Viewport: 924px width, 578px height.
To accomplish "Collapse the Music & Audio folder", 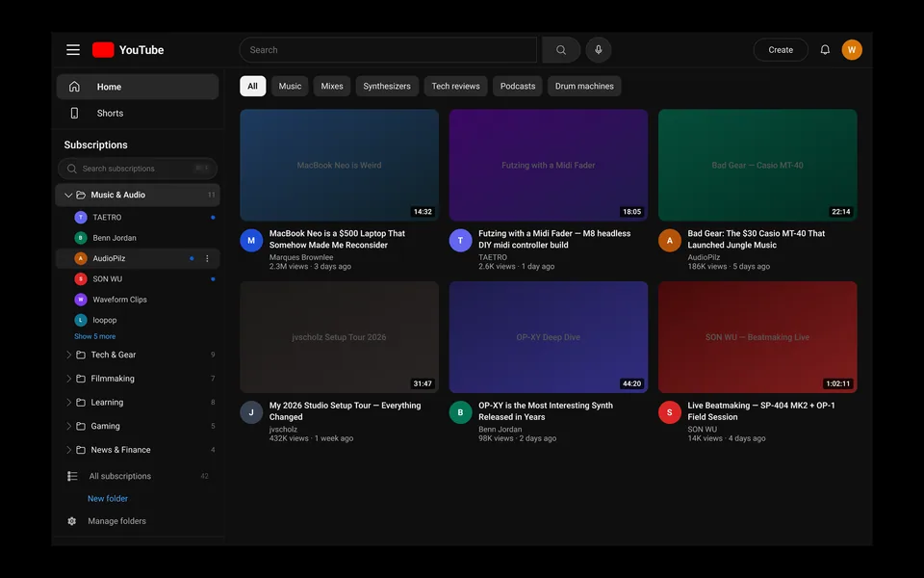I will (68, 196).
